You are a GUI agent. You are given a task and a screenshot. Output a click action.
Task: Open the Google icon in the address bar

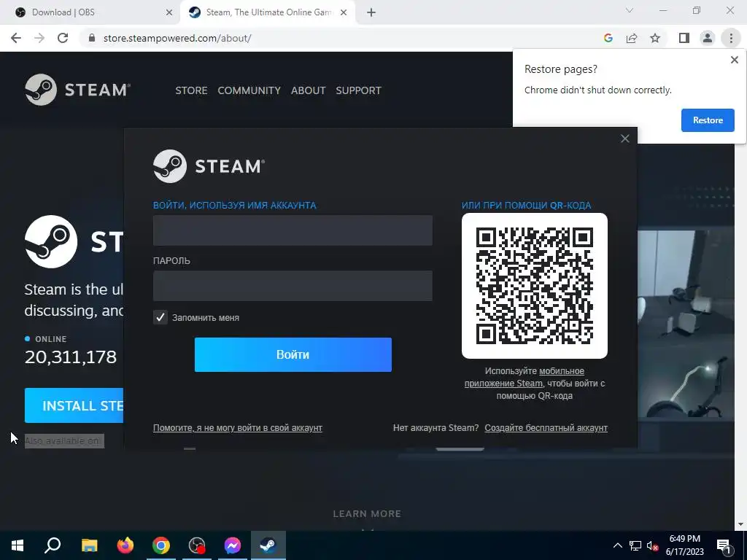(x=608, y=38)
